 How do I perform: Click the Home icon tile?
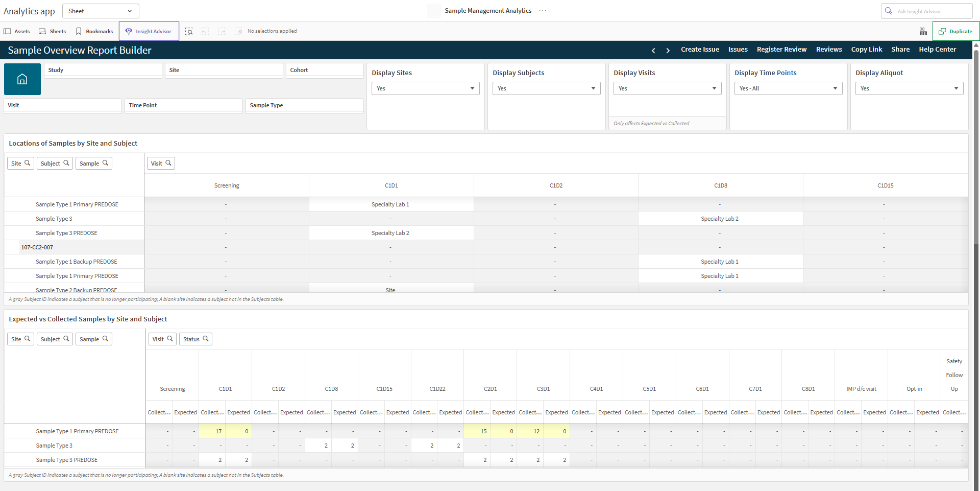point(22,79)
